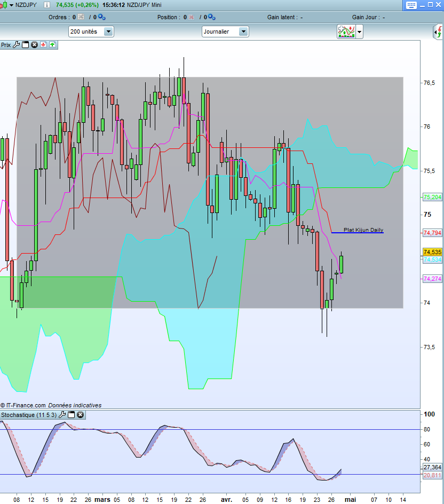Screen dimensions: 444x504
Task: Click the cyan 74,534 price label
Action: [432, 259]
